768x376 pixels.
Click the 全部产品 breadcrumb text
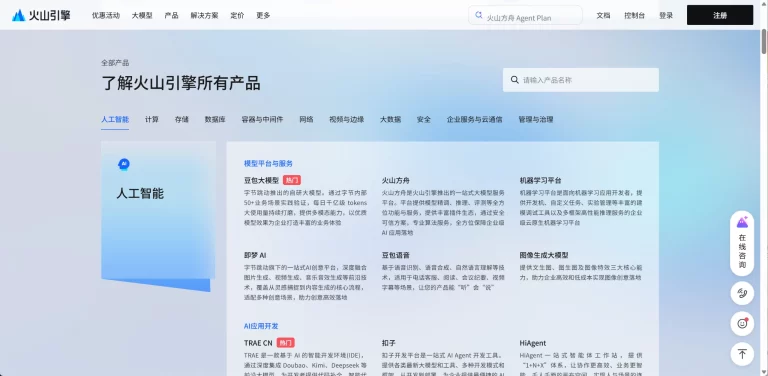click(x=115, y=63)
